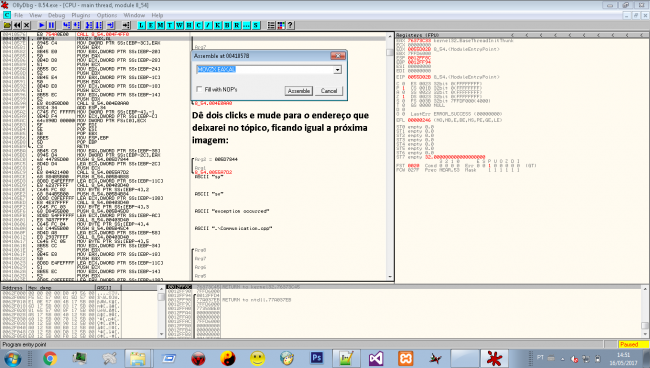
Task: Open Windows list with W button
Action: pyautogui.click(x=179, y=25)
